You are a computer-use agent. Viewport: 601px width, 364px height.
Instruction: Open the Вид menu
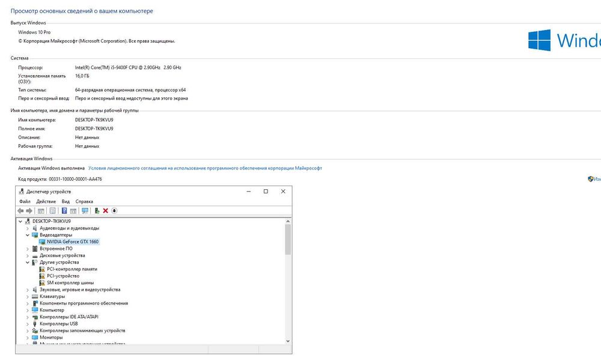[66, 202]
